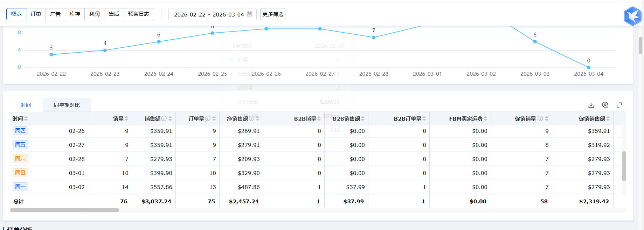Screen dimensions: 644x230
Task: Expand the table to fullscreen
Action: point(619,105)
